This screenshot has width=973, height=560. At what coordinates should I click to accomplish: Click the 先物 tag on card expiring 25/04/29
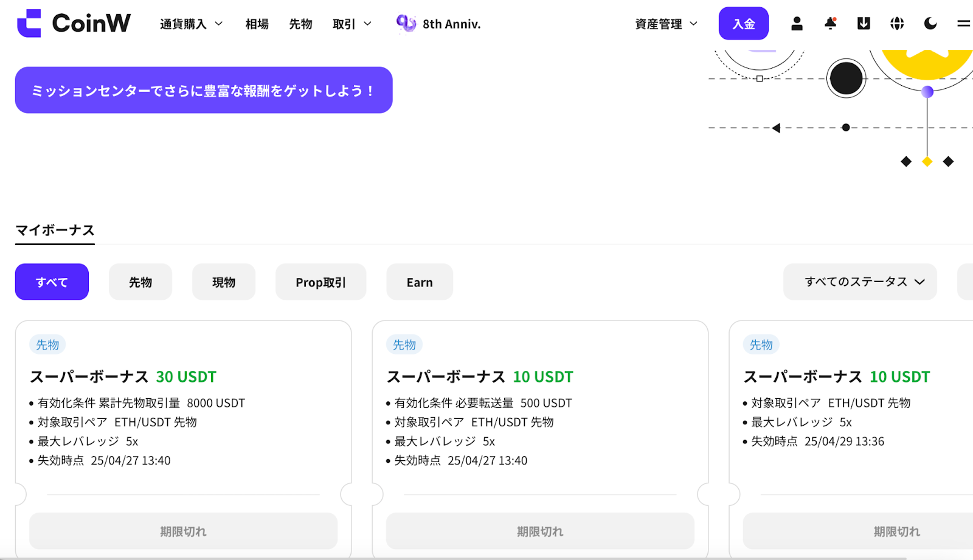coord(761,345)
